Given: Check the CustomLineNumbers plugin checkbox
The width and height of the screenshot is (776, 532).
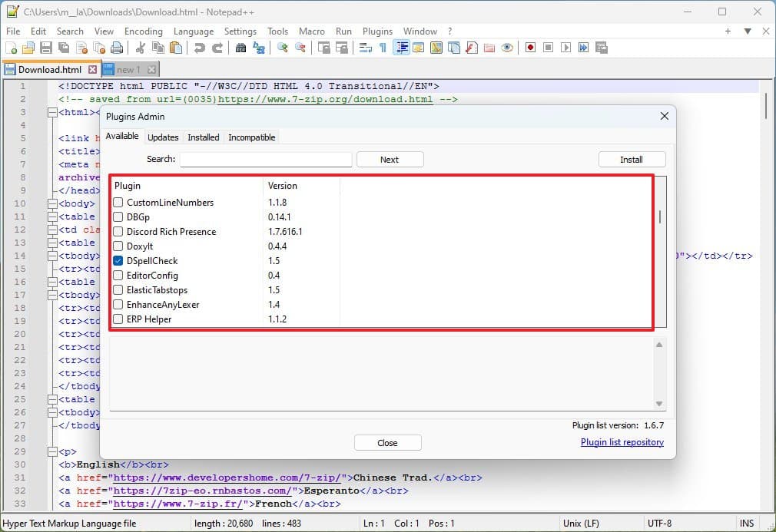Looking at the screenshot, I should pyautogui.click(x=118, y=203).
